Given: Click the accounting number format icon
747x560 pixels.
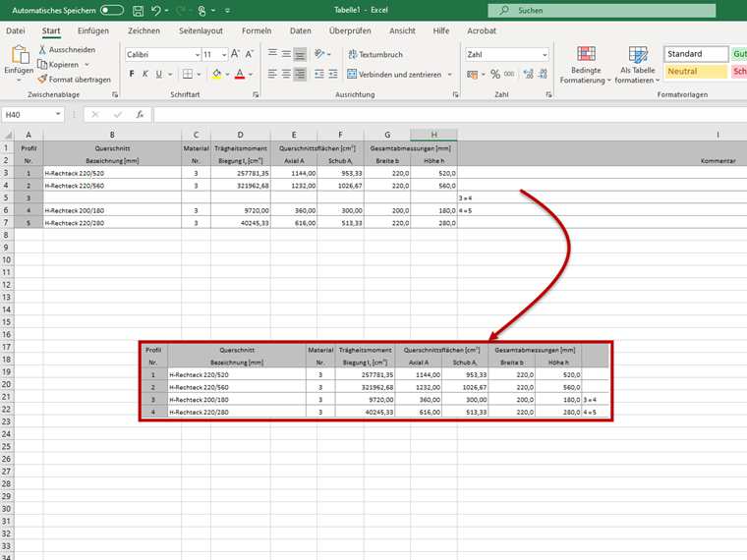Looking at the screenshot, I should pos(472,75).
